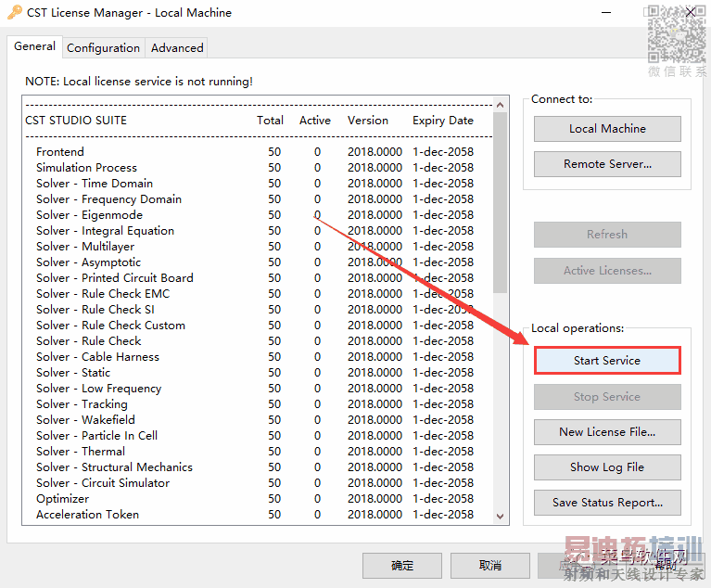Switch to the General tab
Screen dimensions: 711x588
(x=34, y=46)
